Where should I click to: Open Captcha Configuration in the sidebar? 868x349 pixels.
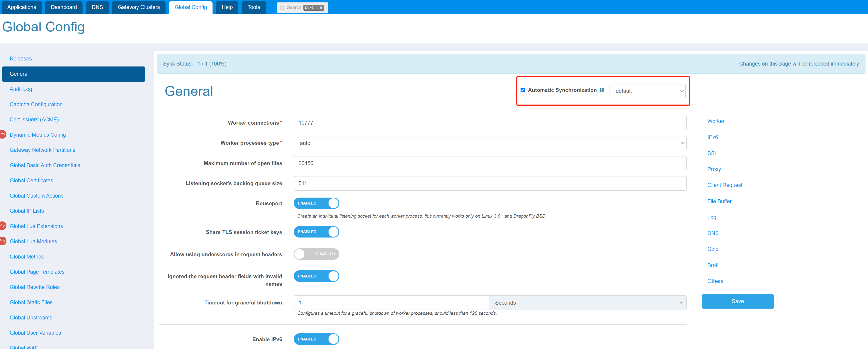click(36, 104)
